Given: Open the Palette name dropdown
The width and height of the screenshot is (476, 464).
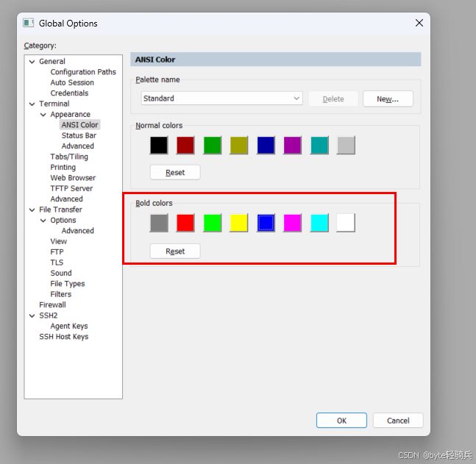Looking at the screenshot, I should tap(222, 99).
